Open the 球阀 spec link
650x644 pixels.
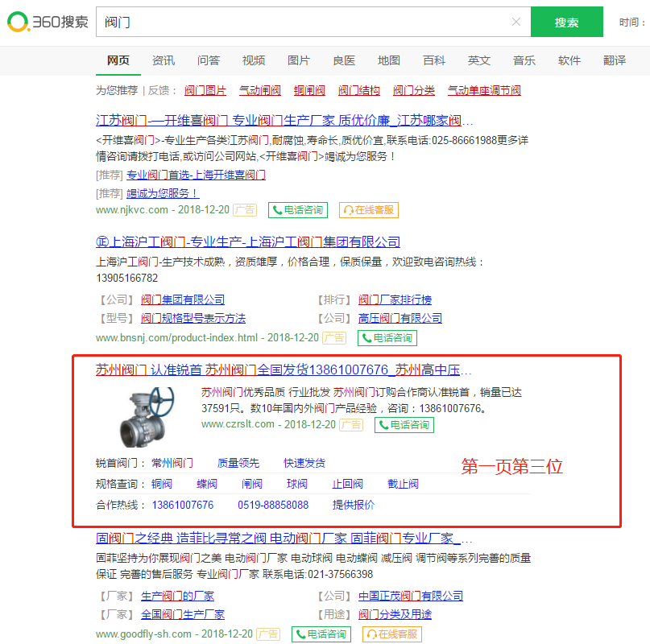click(297, 484)
